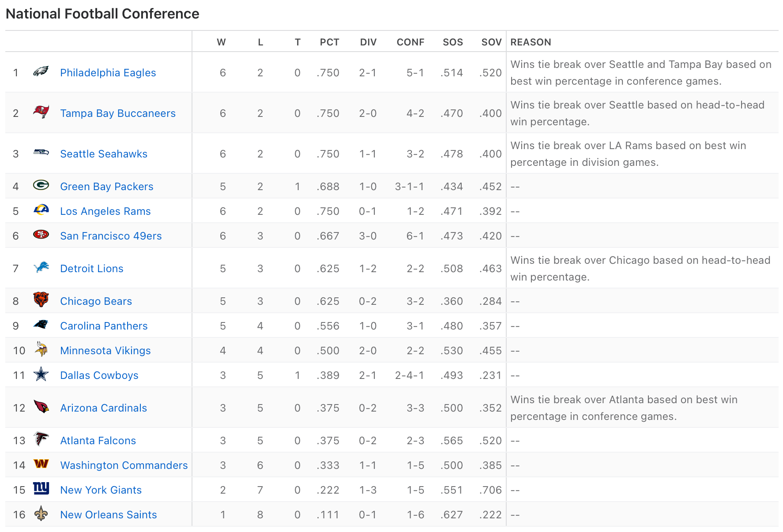Click the SOS column header

[x=453, y=42]
